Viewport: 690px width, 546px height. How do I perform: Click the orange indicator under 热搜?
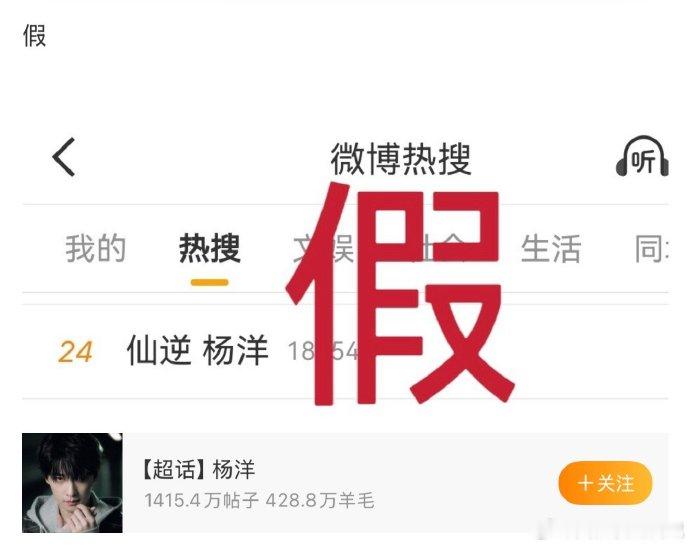209,282
